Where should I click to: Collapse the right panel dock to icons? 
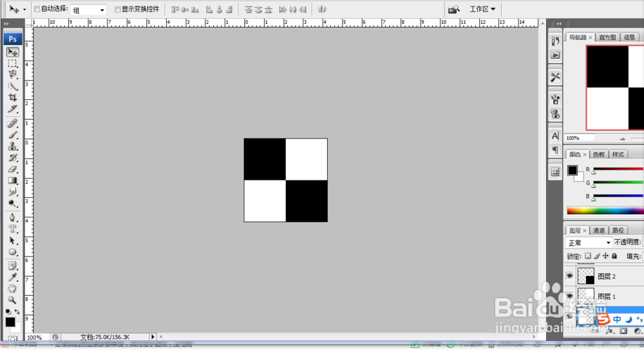pos(559,24)
